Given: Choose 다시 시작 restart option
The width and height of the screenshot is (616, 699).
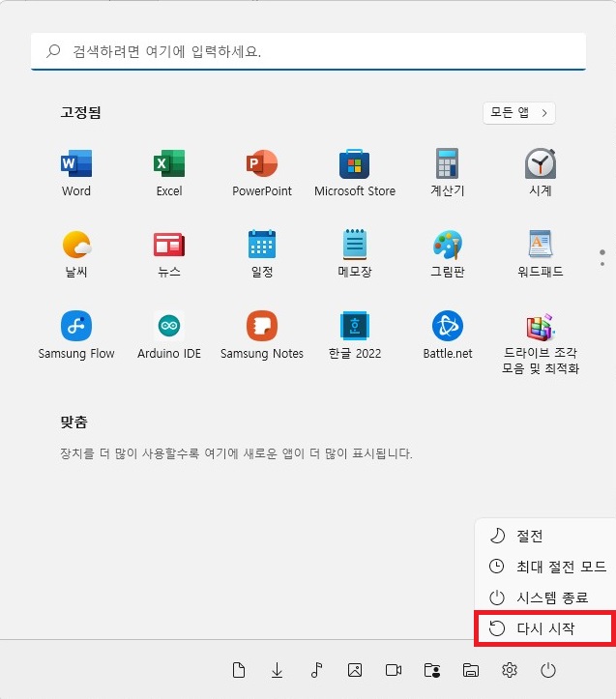Looking at the screenshot, I should point(545,628).
